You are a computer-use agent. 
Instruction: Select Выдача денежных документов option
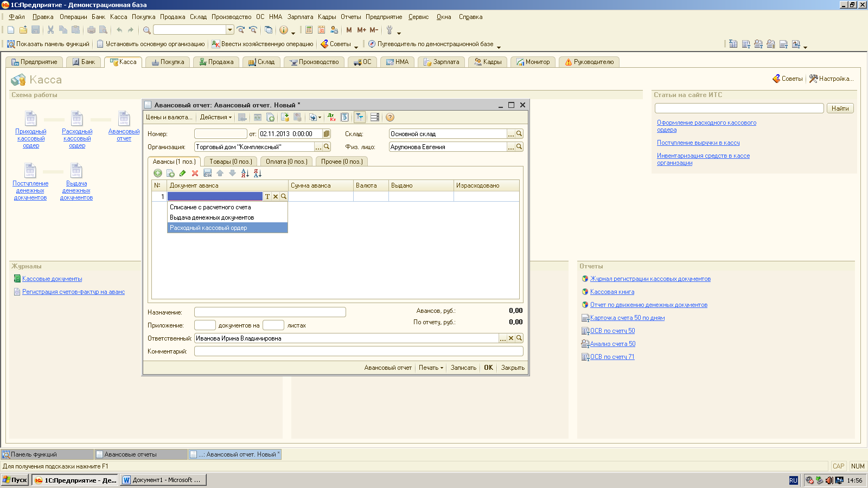227,217
